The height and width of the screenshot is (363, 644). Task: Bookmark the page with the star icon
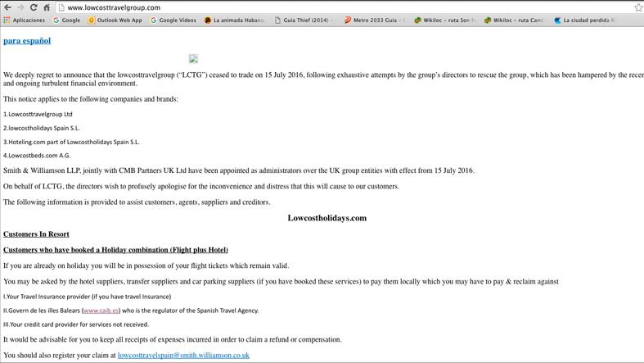(x=638, y=7)
